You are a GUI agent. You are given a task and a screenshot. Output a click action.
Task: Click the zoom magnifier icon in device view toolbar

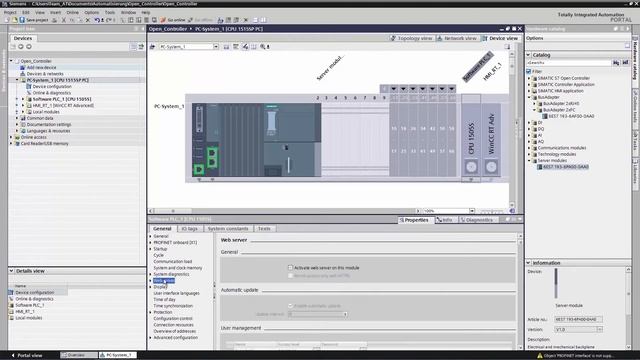(263, 47)
